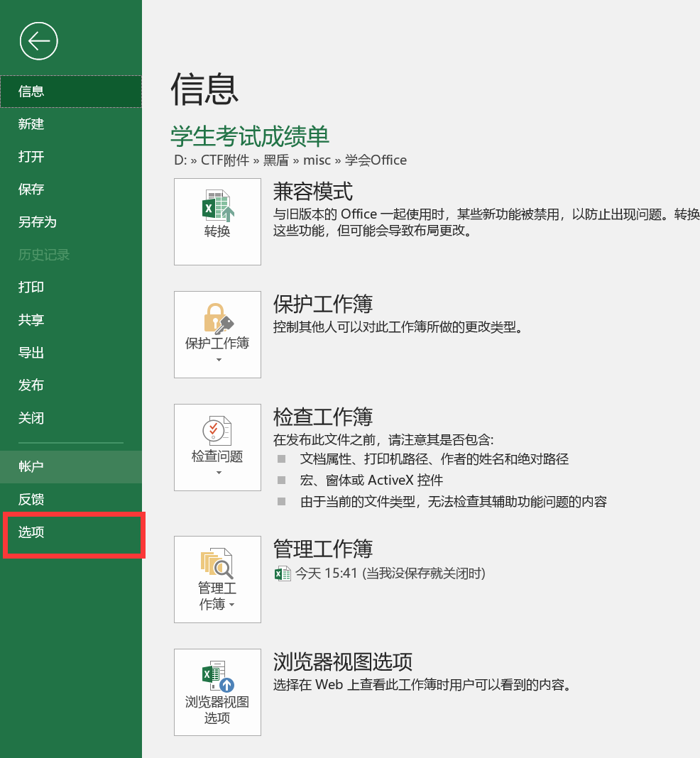Open the 打印 (Print) page
This screenshot has height=758, width=700.
point(31,287)
